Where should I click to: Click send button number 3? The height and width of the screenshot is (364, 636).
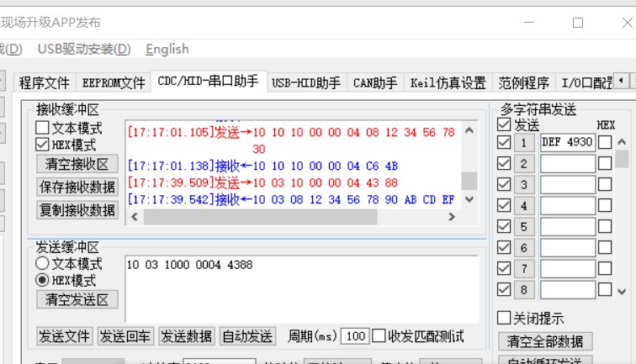[524, 185]
